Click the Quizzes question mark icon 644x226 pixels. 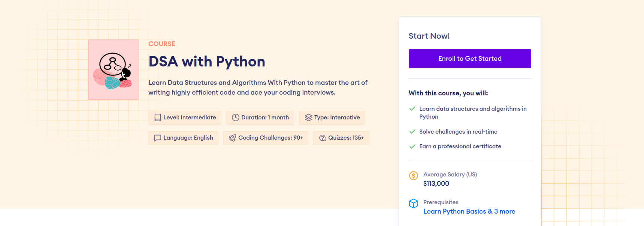322,138
